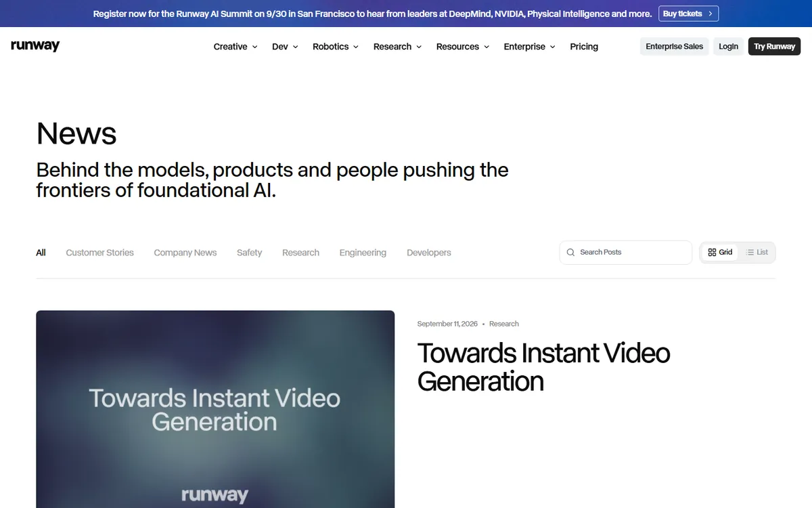Show Engineering posts
Screen dimensions: 812x508
pyautogui.click(x=363, y=253)
